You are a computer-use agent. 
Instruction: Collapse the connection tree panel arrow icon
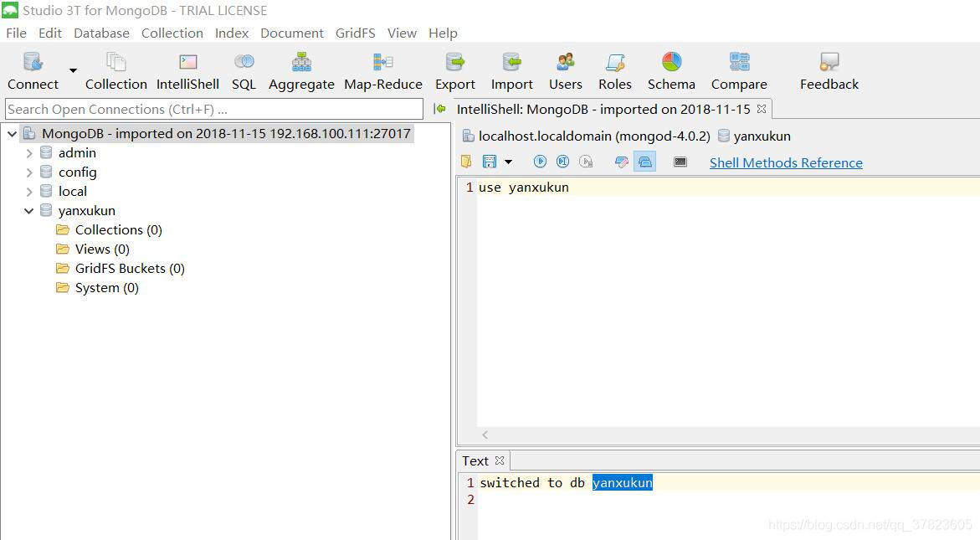[440, 109]
